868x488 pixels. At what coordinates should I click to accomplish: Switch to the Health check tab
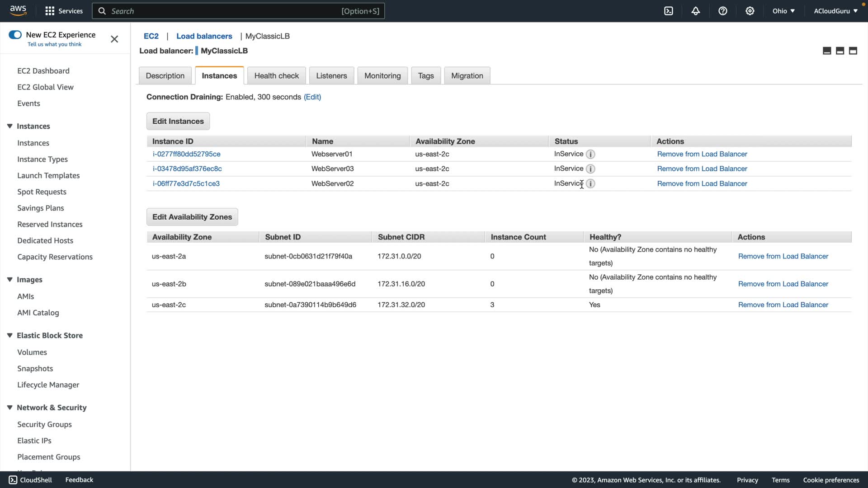pos(276,75)
